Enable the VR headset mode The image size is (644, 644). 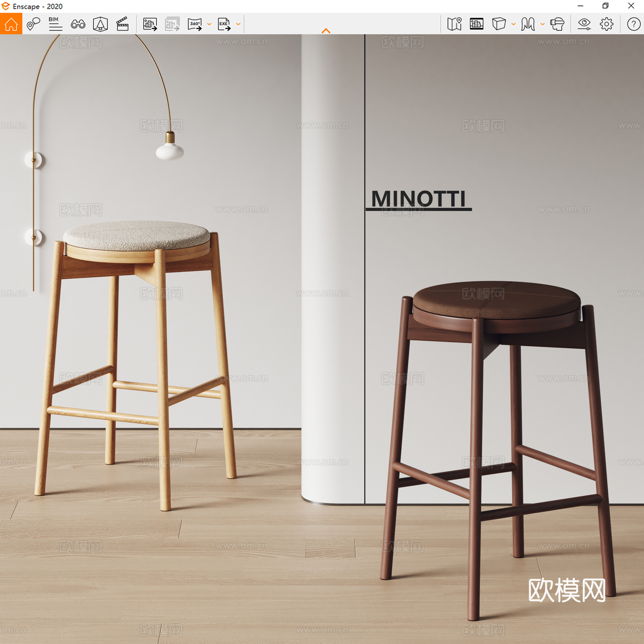tap(558, 23)
